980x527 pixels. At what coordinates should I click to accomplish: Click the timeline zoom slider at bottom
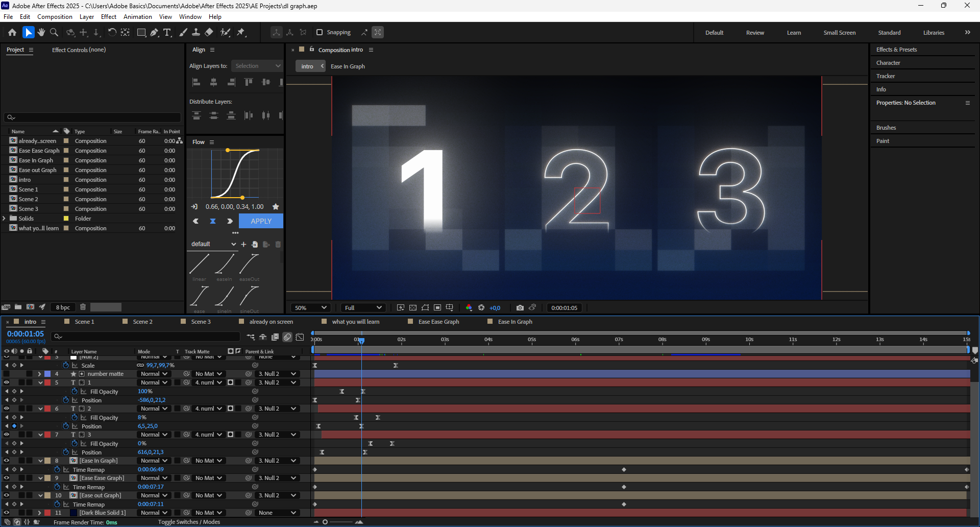coord(325,522)
